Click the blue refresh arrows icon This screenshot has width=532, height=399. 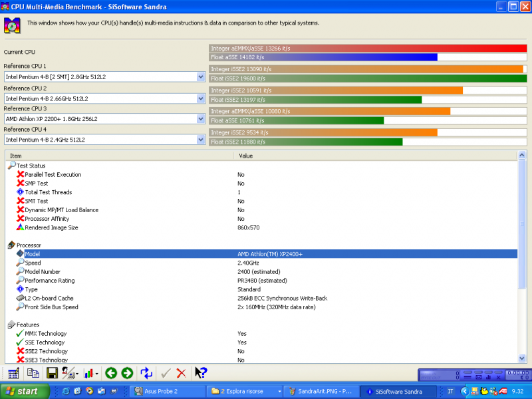pos(146,373)
